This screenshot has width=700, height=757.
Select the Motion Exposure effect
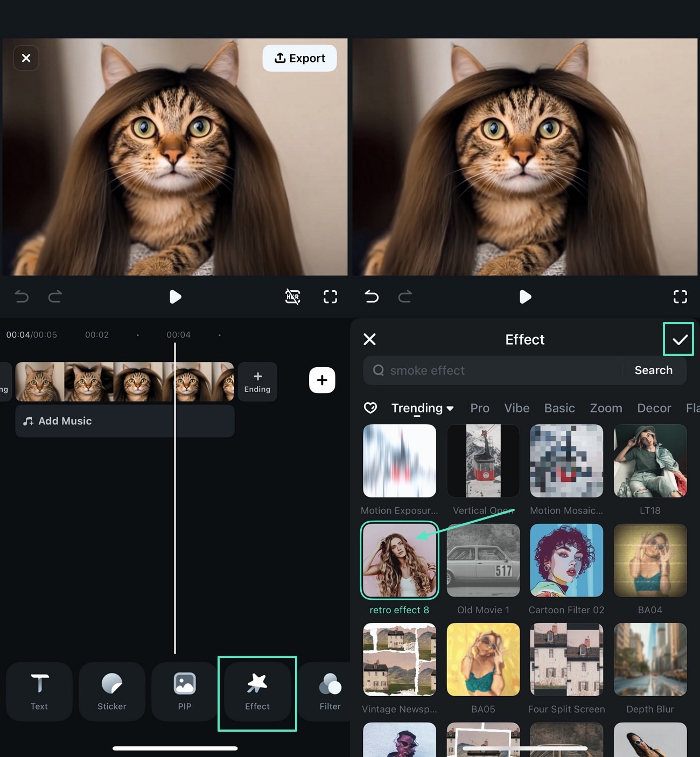click(400, 461)
